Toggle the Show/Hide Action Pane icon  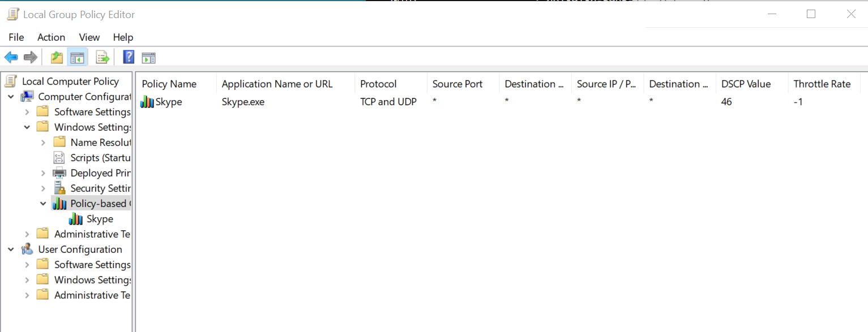click(x=148, y=58)
